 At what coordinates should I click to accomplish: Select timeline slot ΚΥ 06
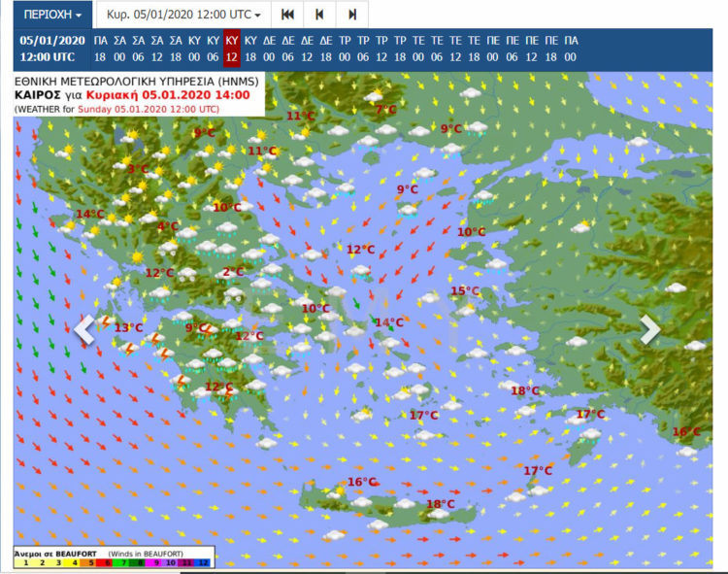[x=214, y=49]
